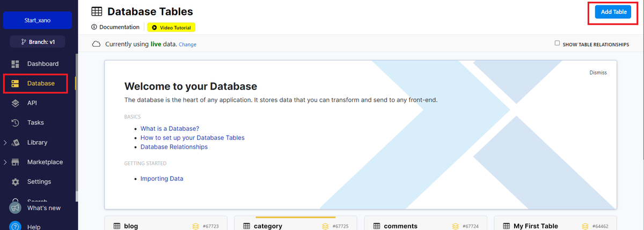Click the Dashboard grid icon in sidebar
The height and width of the screenshot is (230, 644).
[x=15, y=64]
